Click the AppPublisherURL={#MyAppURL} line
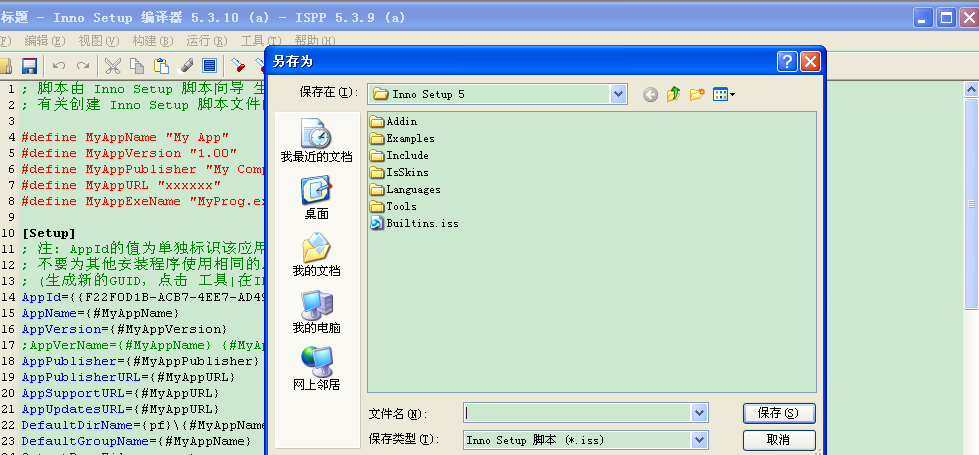 [x=128, y=377]
